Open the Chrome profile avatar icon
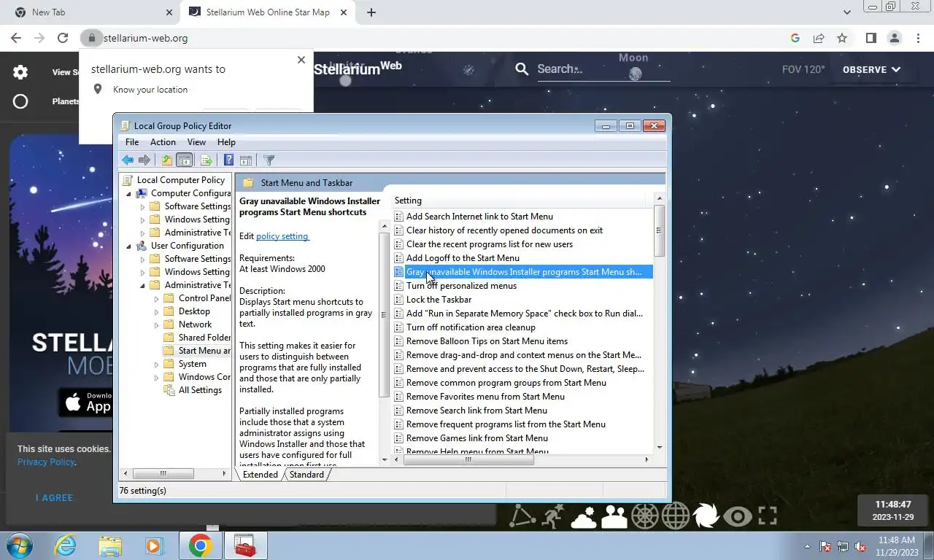 pyautogui.click(x=894, y=38)
